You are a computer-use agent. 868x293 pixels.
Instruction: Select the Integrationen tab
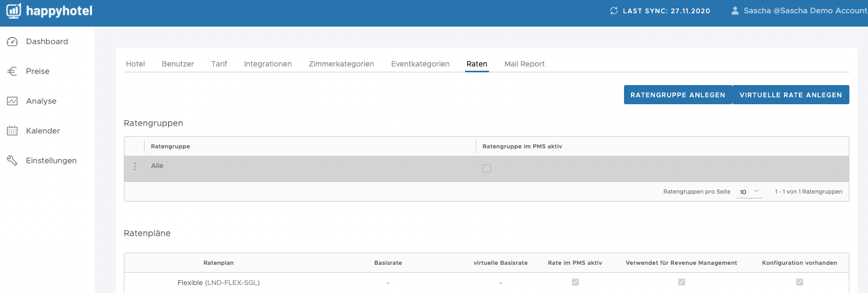pos(268,64)
